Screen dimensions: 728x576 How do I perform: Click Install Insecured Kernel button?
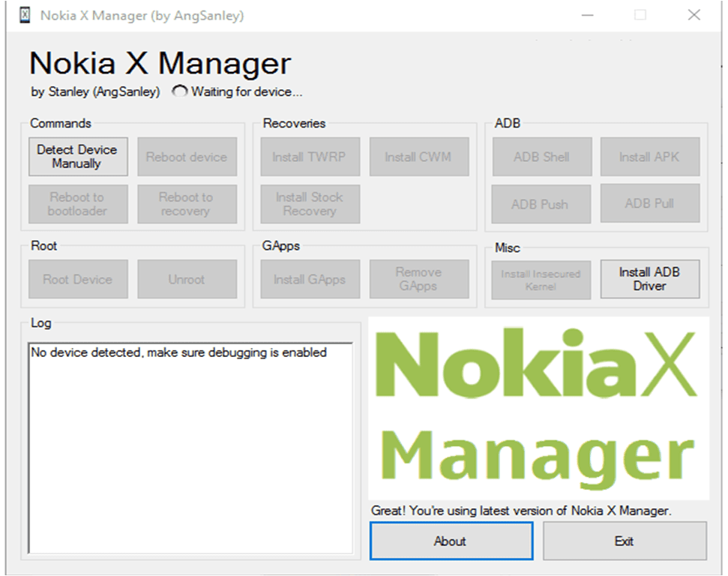tap(541, 280)
